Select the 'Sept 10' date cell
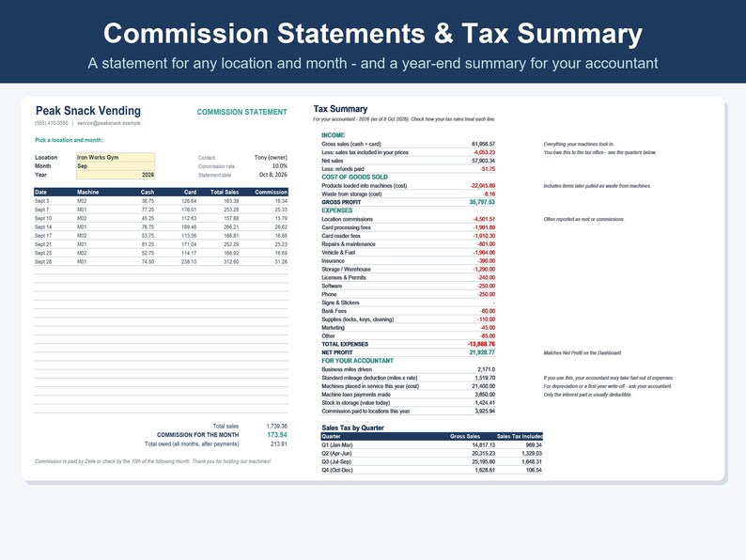Viewport: 746px width, 560px height. [43, 218]
